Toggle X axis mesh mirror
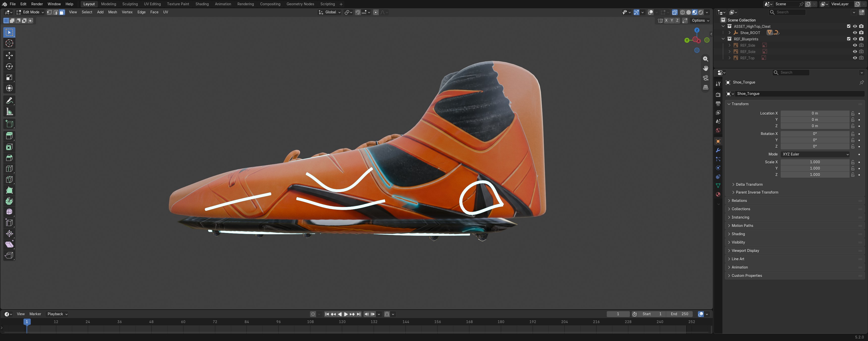 click(x=666, y=20)
